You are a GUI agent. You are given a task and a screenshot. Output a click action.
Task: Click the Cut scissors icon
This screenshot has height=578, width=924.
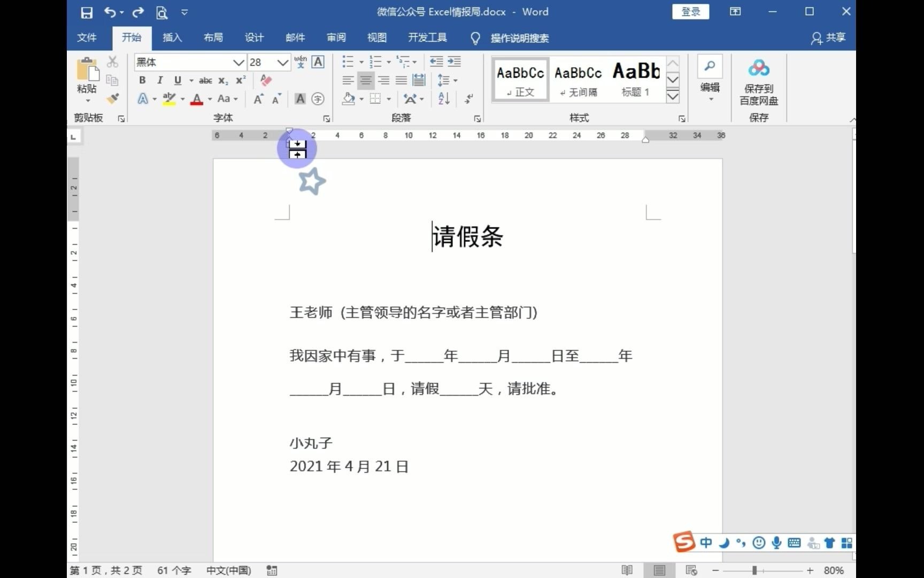click(112, 62)
